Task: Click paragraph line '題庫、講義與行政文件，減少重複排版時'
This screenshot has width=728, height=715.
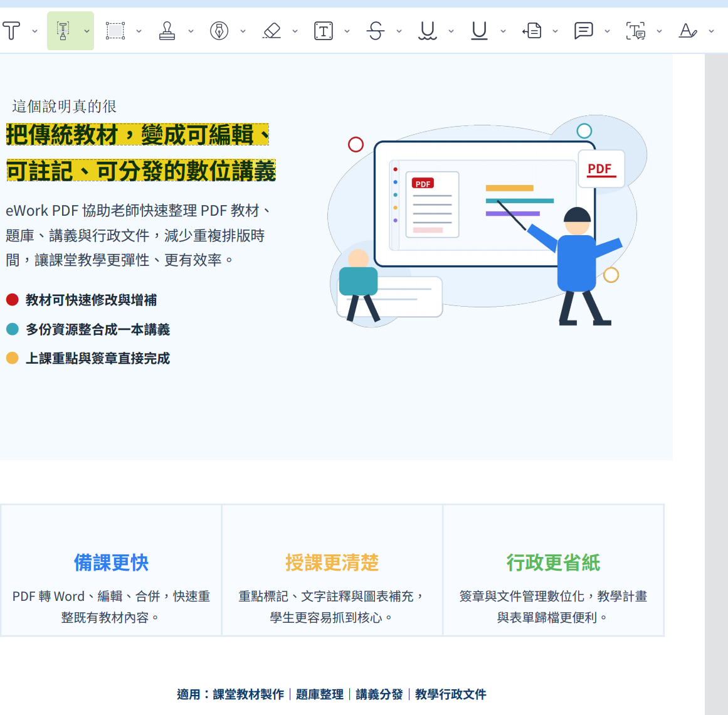Action: coord(135,235)
